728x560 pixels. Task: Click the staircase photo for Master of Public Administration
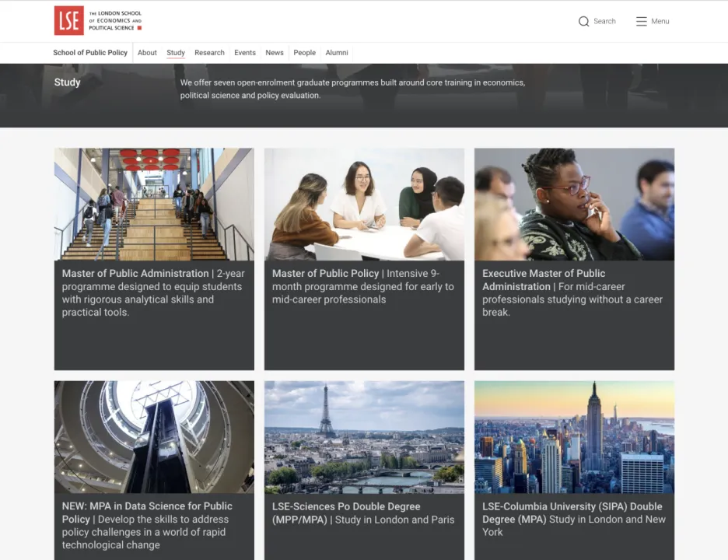pos(154,204)
